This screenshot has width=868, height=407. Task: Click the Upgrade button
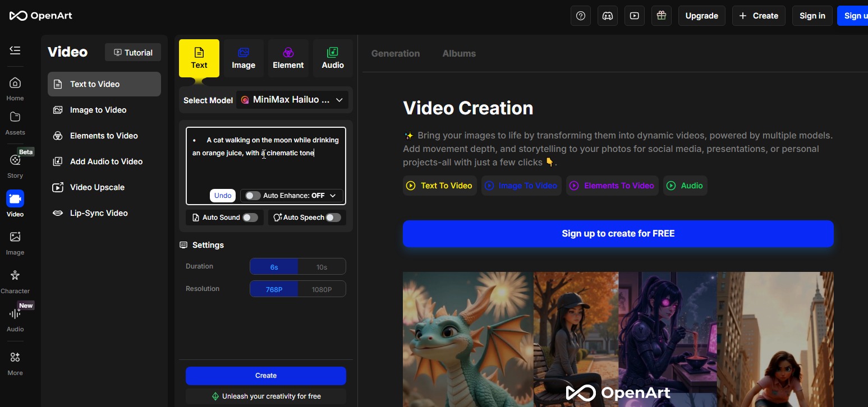(702, 16)
